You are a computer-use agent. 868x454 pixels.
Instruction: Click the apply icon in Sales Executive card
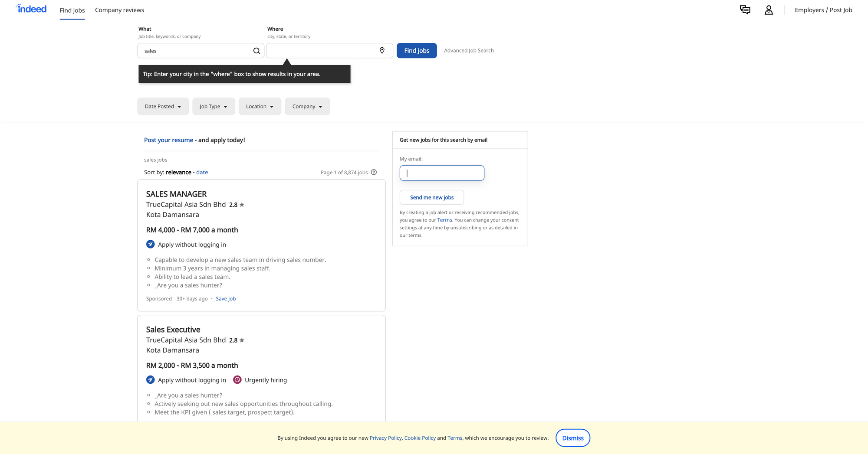click(151, 380)
